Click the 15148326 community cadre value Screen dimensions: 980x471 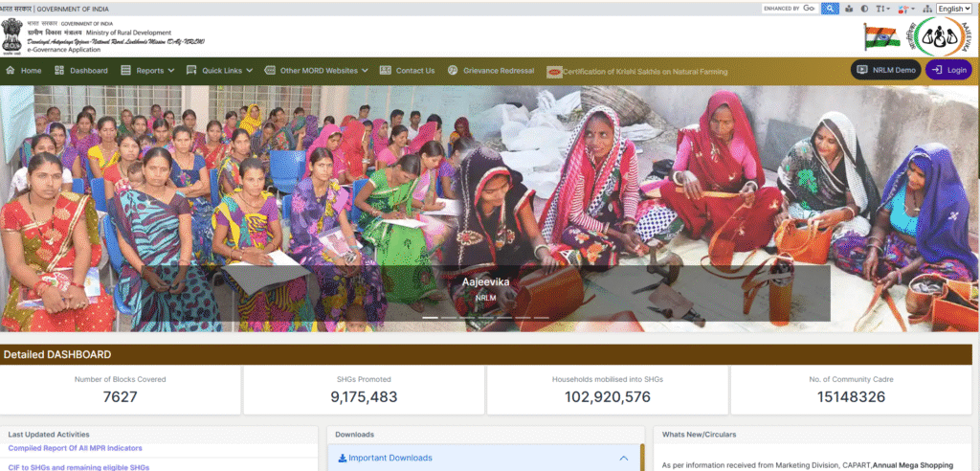[851, 397]
